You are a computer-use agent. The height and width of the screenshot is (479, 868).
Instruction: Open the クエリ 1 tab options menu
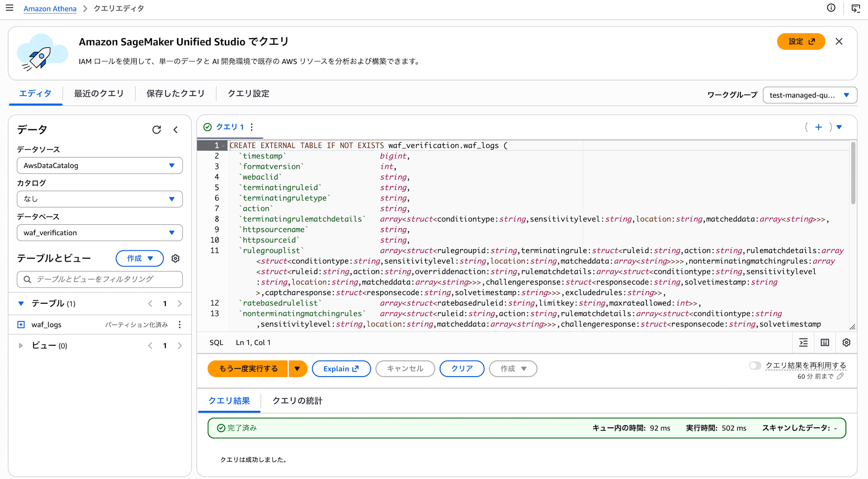[x=252, y=127]
